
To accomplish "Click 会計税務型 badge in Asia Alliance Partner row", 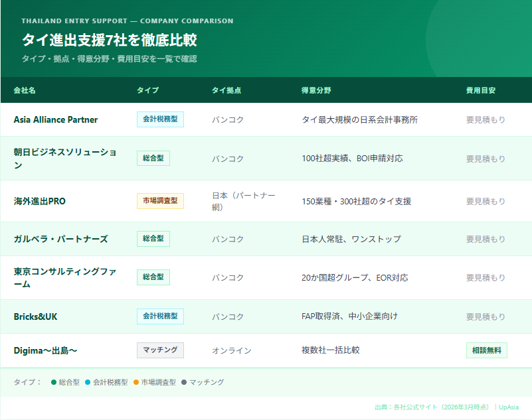I will coord(160,119).
